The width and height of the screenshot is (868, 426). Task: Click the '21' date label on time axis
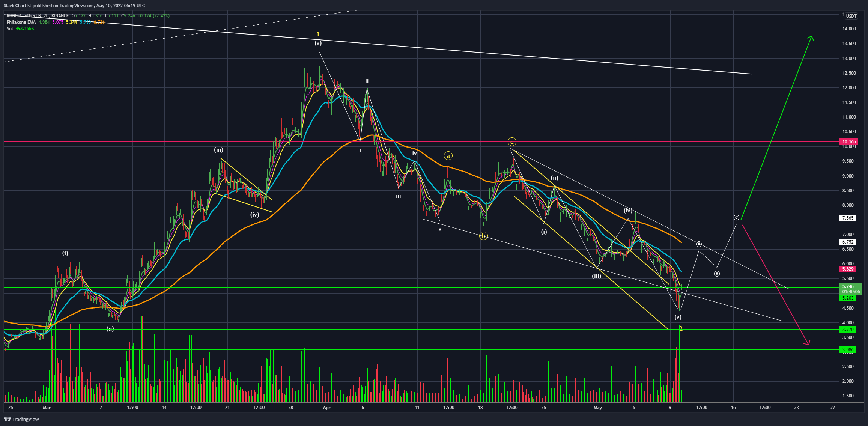(x=227, y=408)
